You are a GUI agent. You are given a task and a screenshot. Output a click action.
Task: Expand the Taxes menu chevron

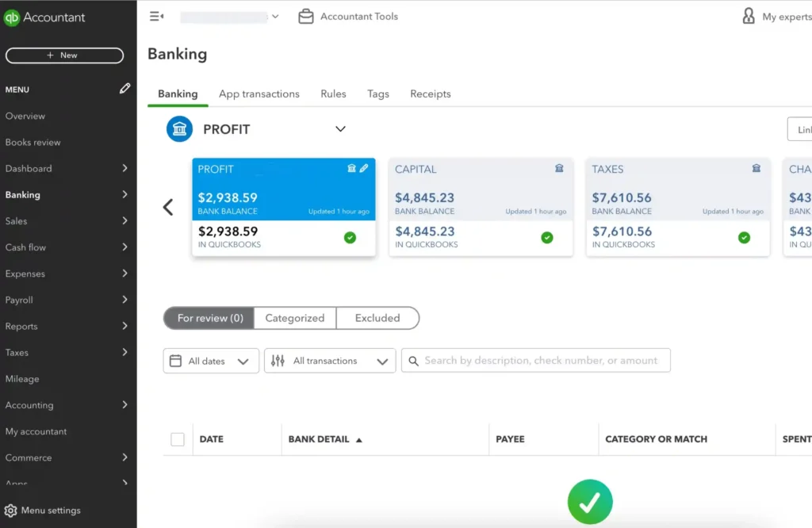point(124,353)
